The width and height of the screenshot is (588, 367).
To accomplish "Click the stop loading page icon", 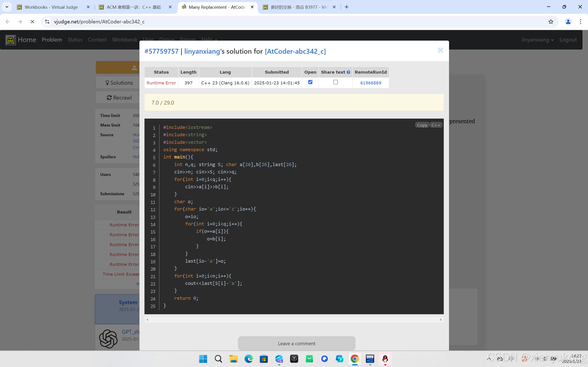I will [x=32, y=22].
